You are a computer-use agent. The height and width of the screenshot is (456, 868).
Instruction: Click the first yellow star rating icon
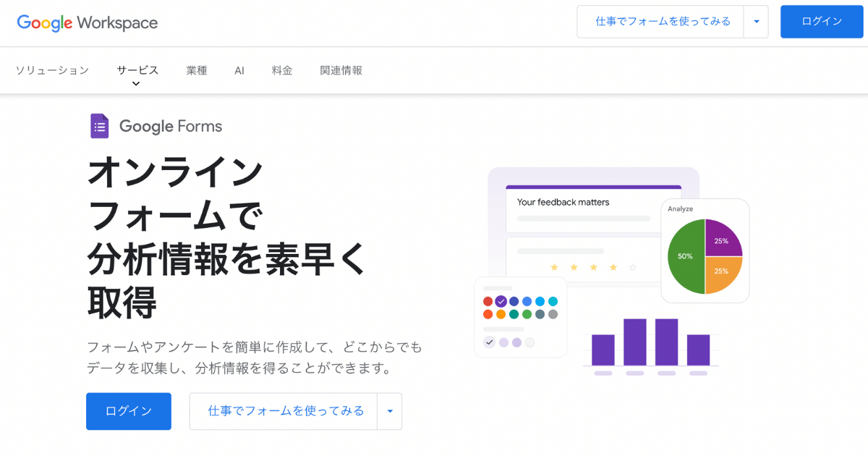(554, 267)
